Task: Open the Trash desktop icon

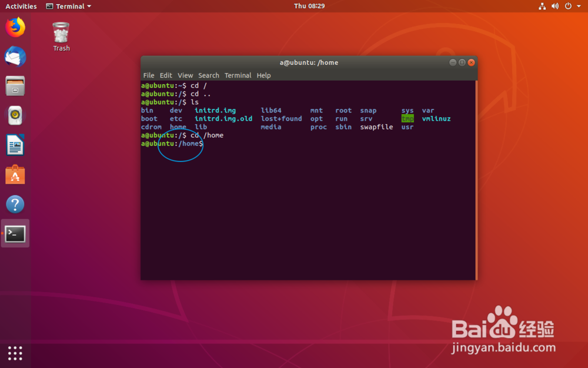Action: pyautogui.click(x=61, y=37)
